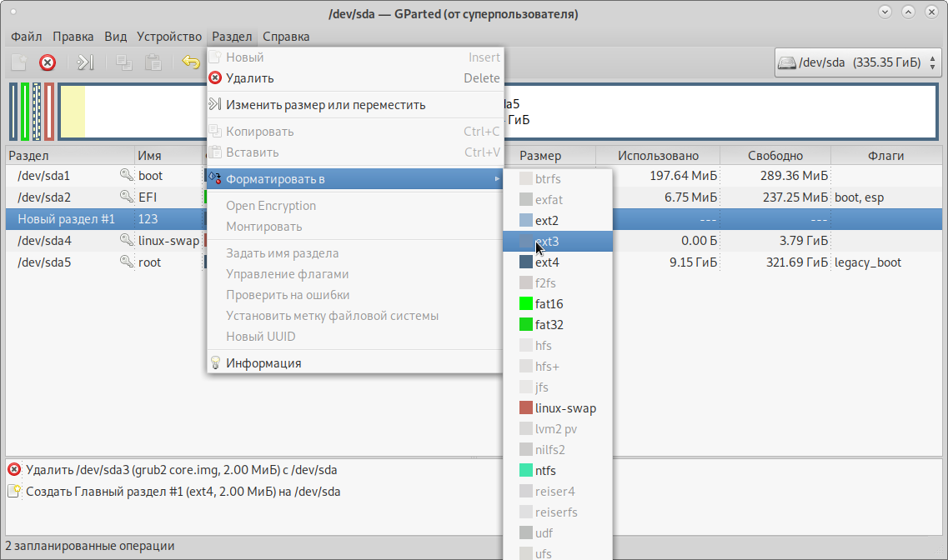Click the lightbulb icon beside Информация
The width and height of the screenshot is (948, 560).
tap(215, 362)
